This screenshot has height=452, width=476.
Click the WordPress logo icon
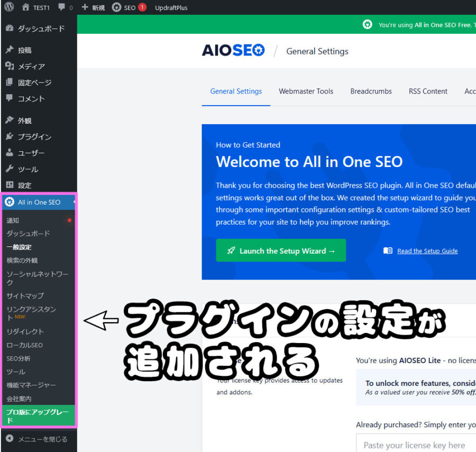coord(9,7)
